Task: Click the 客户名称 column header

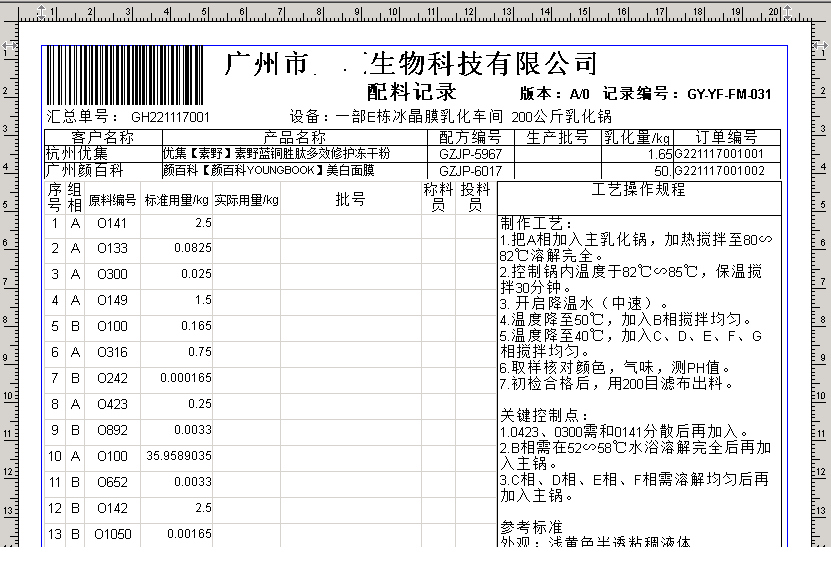Action: [103, 137]
